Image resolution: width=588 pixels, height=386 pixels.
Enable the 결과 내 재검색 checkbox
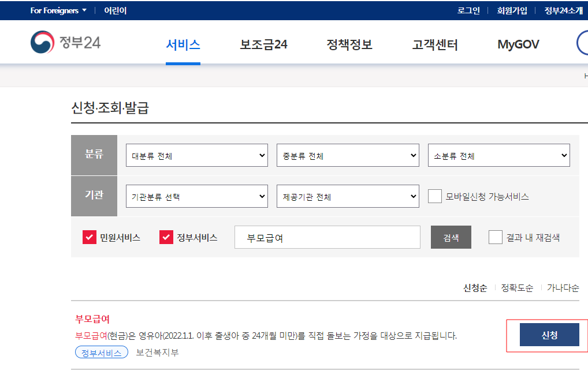point(495,237)
